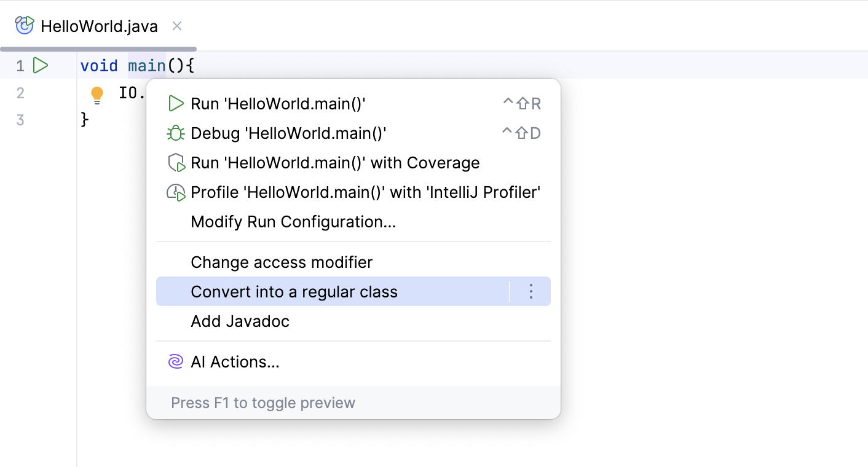Click the Java file icon on the tab
Viewport: 868px width, 467px height.
[23, 25]
